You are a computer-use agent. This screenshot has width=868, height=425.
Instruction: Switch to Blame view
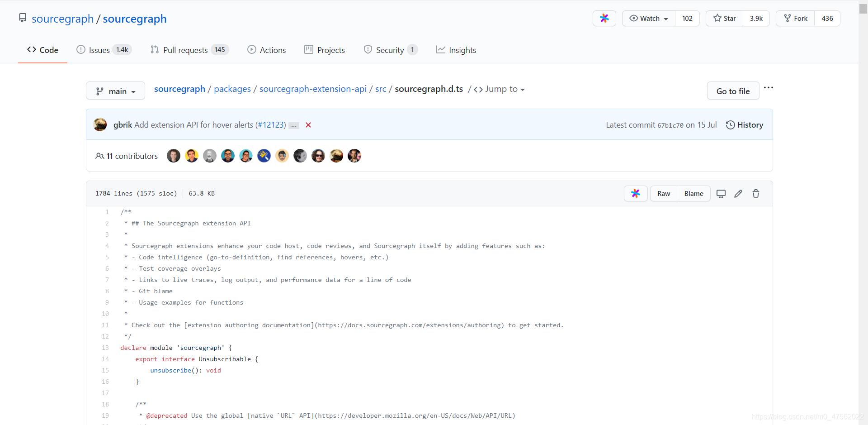(x=693, y=193)
